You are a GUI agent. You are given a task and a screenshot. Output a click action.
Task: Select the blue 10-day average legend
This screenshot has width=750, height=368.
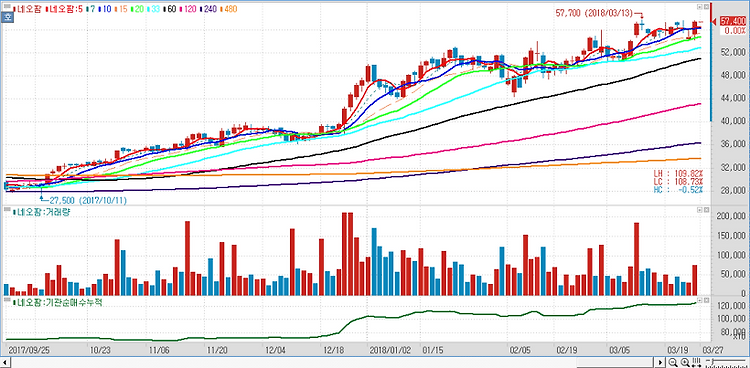pyautogui.click(x=105, y=9)
